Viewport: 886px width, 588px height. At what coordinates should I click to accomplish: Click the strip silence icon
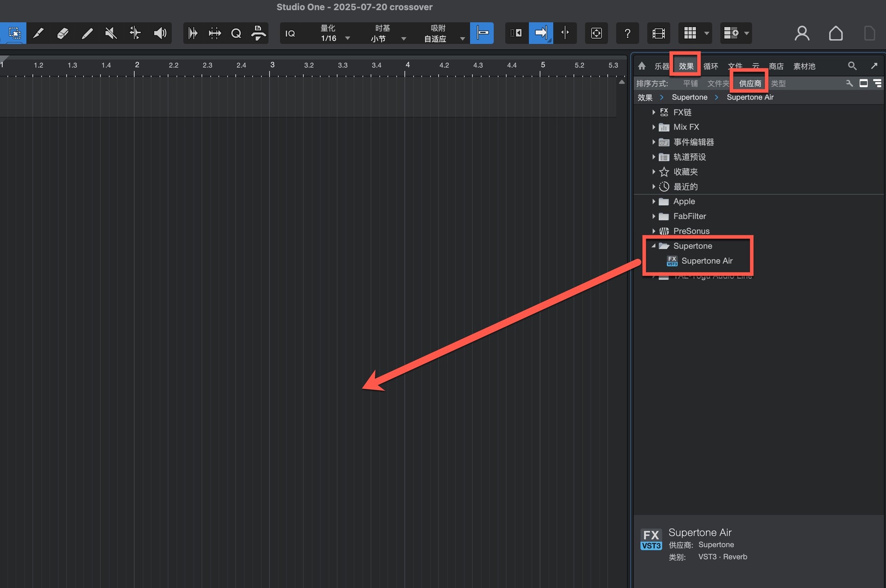(193, 33)
